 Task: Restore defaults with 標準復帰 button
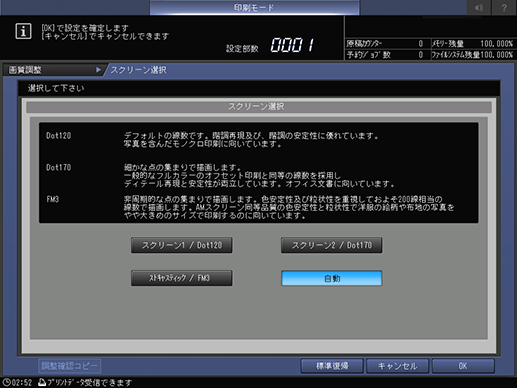pos(332,366)
